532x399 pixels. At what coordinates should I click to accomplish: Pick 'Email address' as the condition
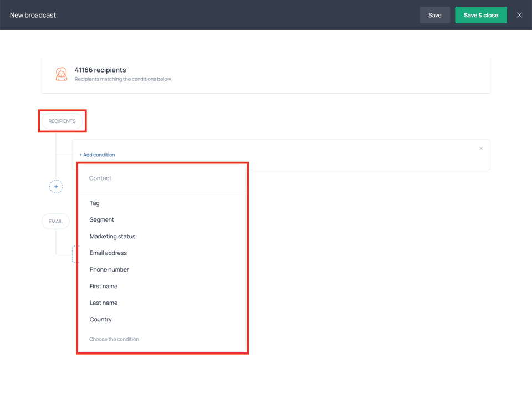[x=108, y=253]
